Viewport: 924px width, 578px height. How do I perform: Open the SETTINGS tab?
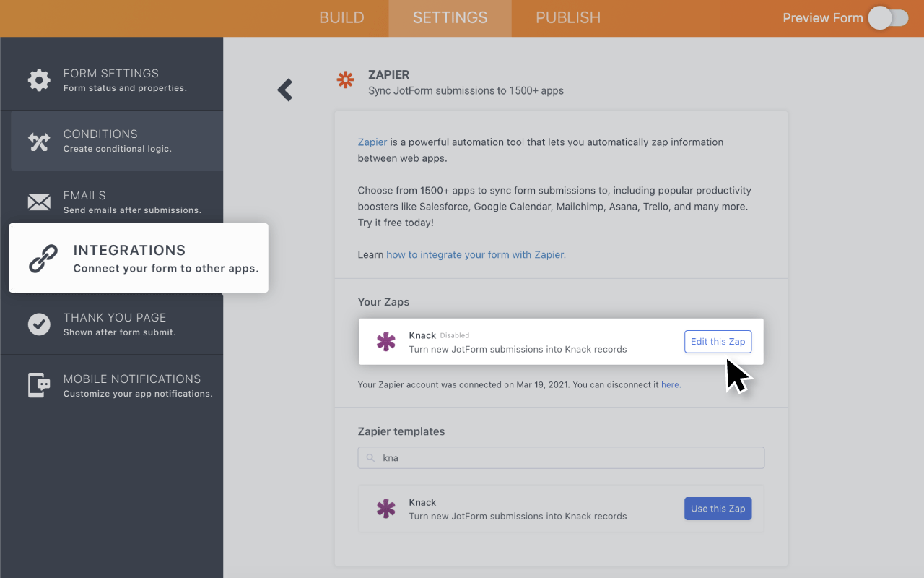(x=450, y=17)
